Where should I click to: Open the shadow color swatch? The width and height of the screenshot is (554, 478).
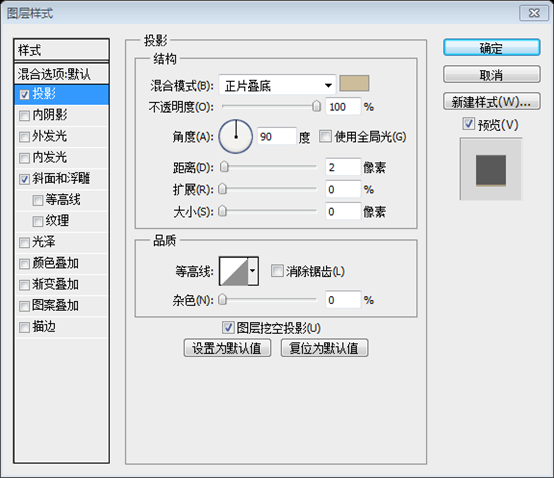[354, 83]
